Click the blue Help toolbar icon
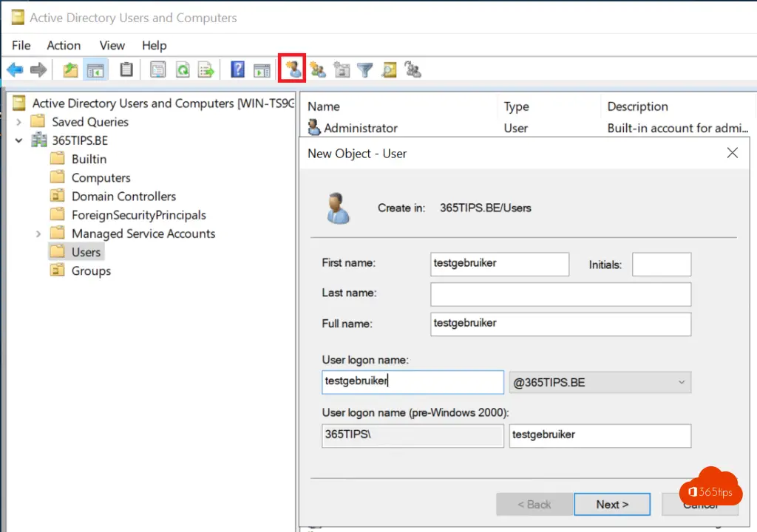 [237, 70]
